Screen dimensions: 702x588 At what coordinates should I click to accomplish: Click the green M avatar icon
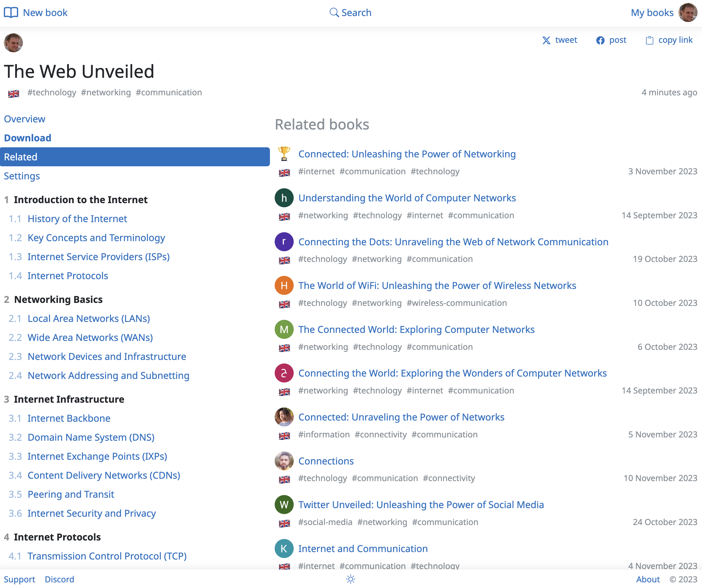pyautogui.click(x=284, y=329)
